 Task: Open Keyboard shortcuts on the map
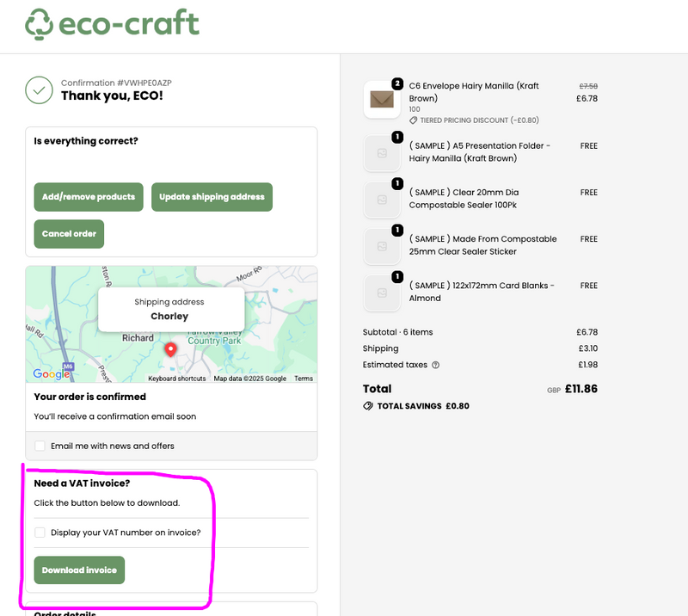176,379
